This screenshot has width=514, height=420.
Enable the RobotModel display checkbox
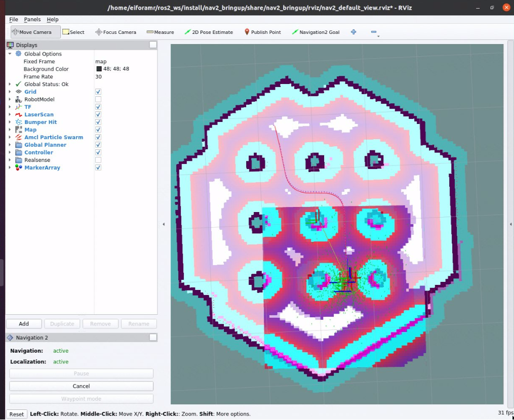click(x=98, y=100)
